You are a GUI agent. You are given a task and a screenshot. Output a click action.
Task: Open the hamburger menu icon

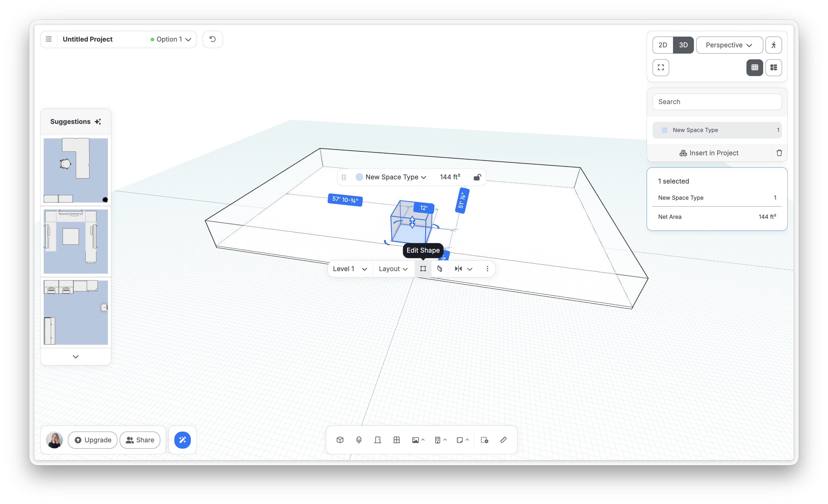pos(49,39)
